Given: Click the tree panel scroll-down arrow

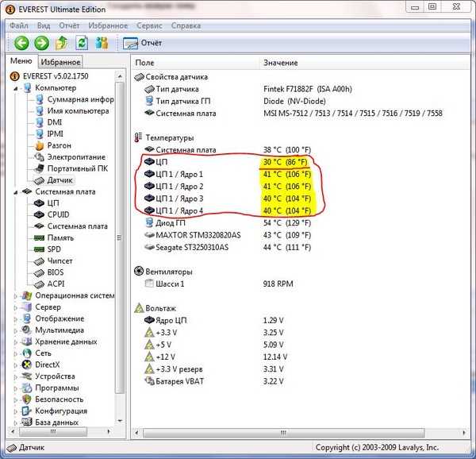Looking at the screenshot, I should [x=120, y=421].
